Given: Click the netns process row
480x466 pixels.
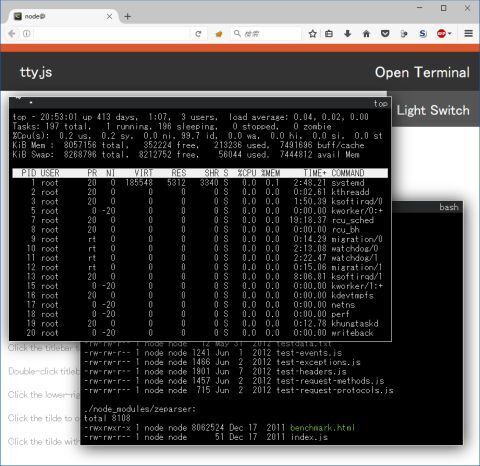Looking at the screenshot, I should [200, 304].
